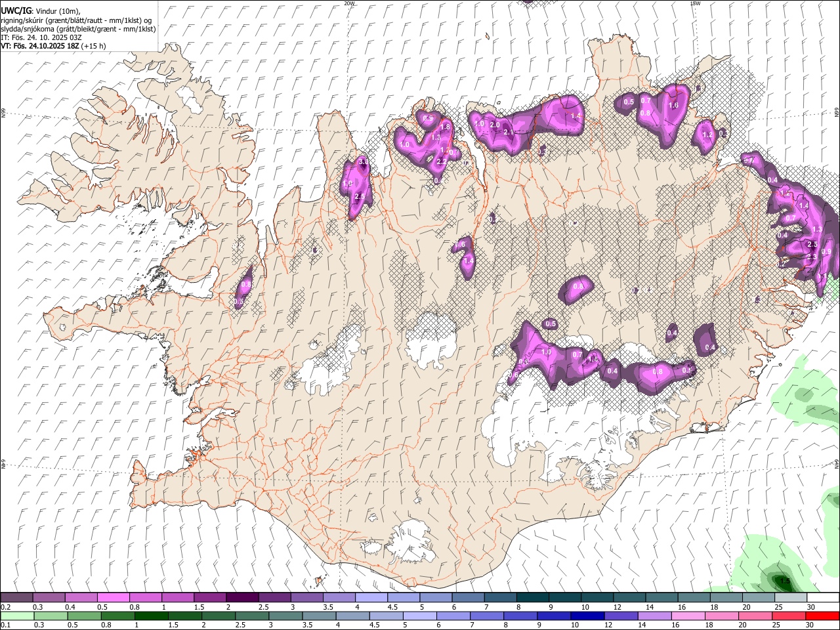Click the 0.1 label on the rain scale
Viewport: 840px width, 630px height.
pos(5,625)
